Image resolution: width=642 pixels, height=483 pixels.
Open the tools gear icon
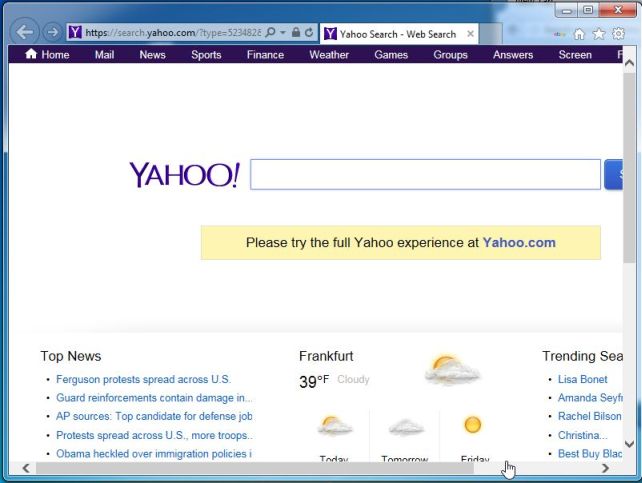click(618, 34)
